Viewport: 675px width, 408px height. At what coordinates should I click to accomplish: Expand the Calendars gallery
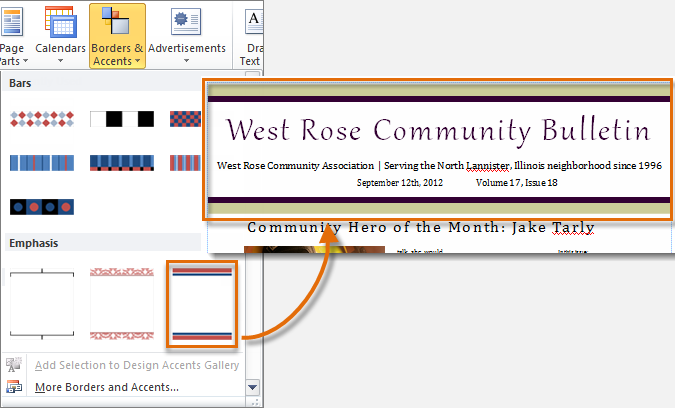[60, 36]
